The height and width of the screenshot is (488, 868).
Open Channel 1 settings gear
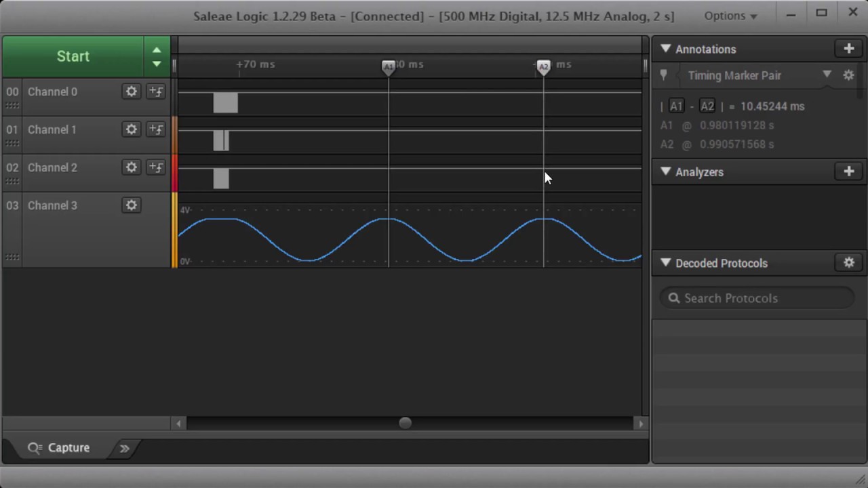[132, 129]
